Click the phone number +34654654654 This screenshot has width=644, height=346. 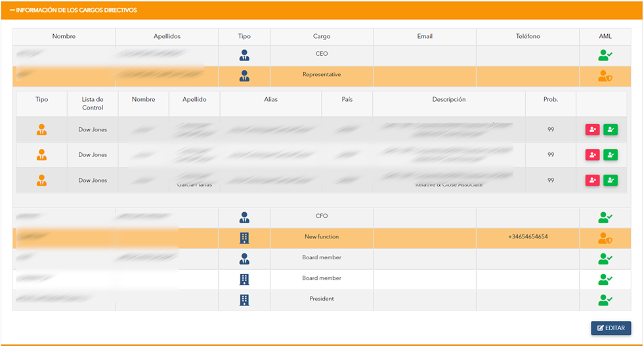click(x=528, y=237)
